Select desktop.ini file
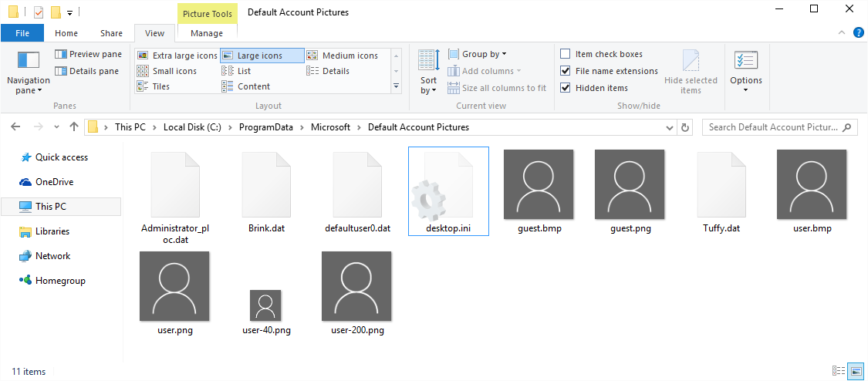Viewport: 868px width, 381px height. click(x=448, y=191)
